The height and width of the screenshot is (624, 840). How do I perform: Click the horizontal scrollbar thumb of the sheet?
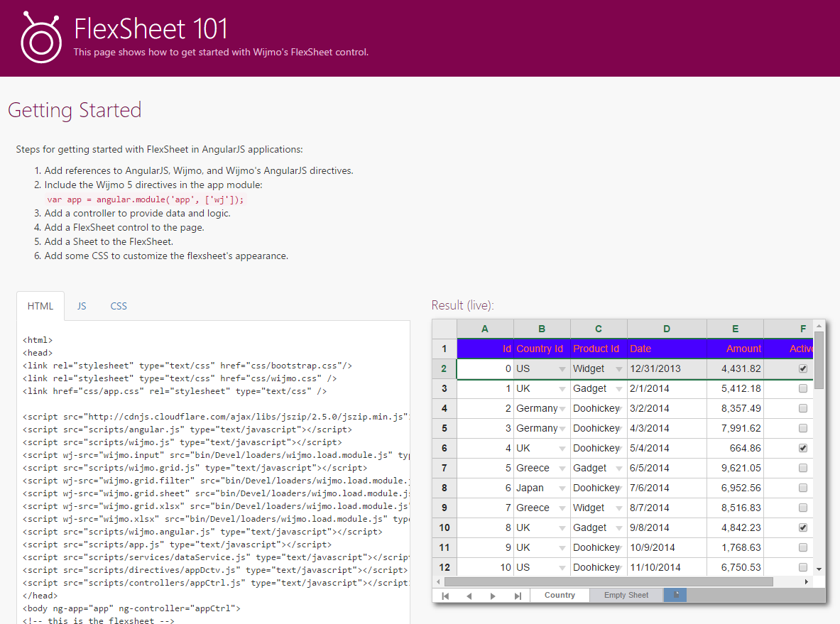(x=609, y=581)
